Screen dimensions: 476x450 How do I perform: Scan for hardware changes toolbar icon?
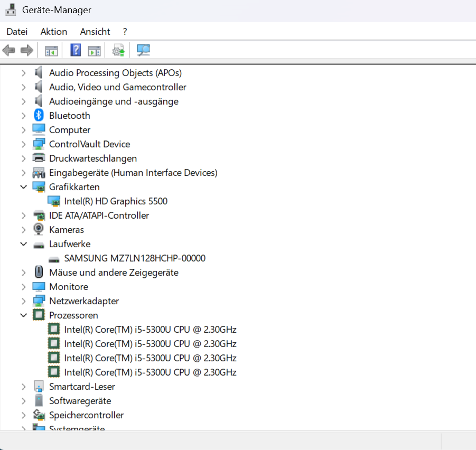point(143,50)
